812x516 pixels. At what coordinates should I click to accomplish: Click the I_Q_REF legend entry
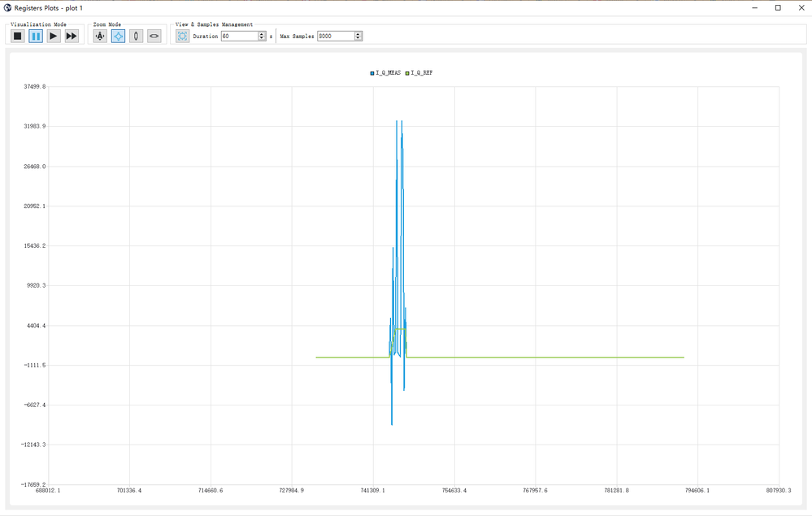click(x=419, y=73)
